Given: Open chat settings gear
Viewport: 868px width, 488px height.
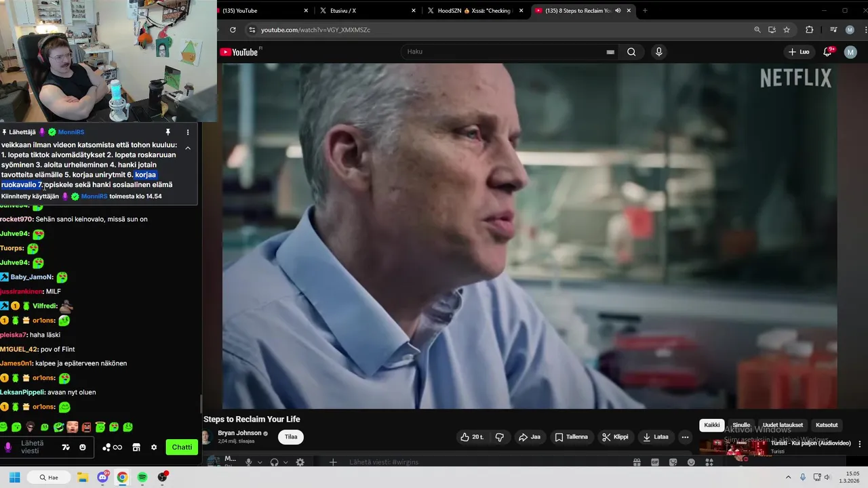Looking at the screenshot, I should 154,447.
